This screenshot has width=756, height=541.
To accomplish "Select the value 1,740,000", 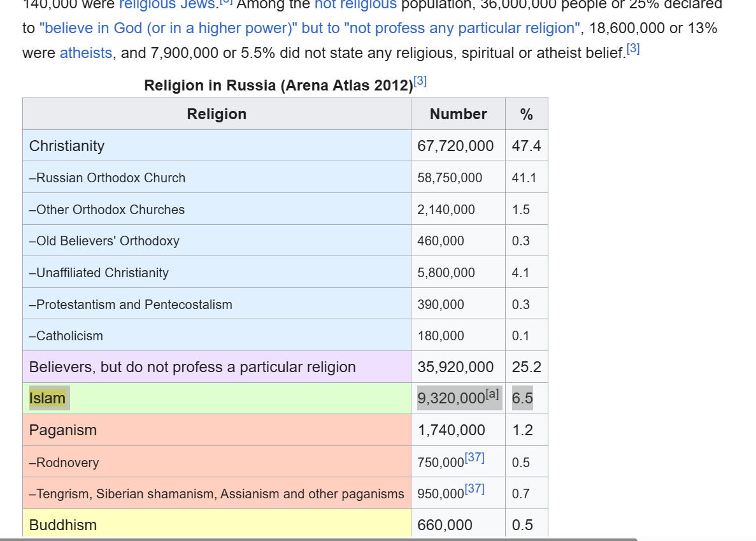I will [452, 430].
